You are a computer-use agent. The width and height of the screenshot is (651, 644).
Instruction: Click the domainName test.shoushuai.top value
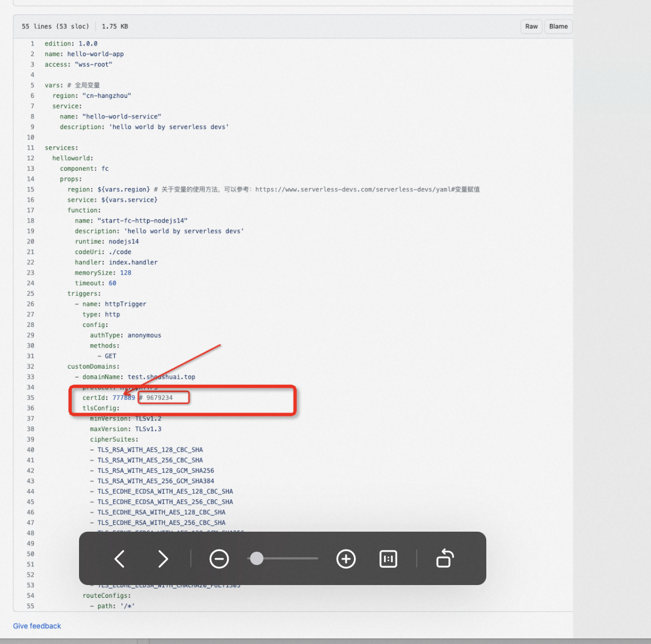point(161,377)
